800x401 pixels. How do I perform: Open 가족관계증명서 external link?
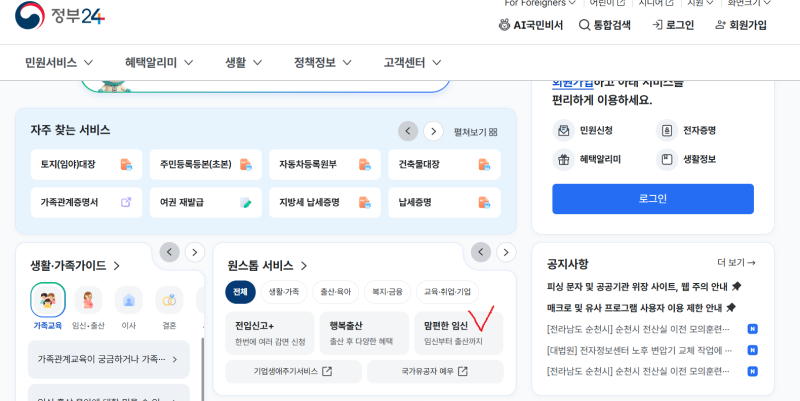point(86,203)
